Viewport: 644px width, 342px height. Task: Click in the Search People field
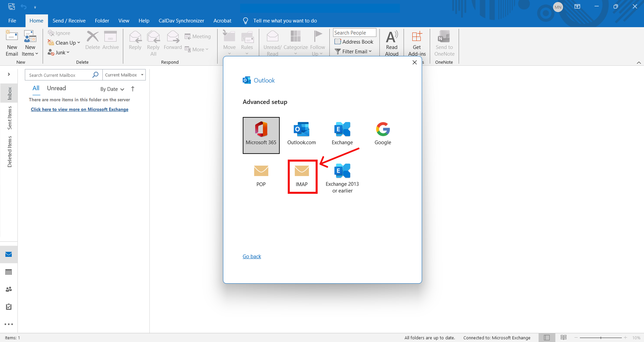click(x=355, y=33)
